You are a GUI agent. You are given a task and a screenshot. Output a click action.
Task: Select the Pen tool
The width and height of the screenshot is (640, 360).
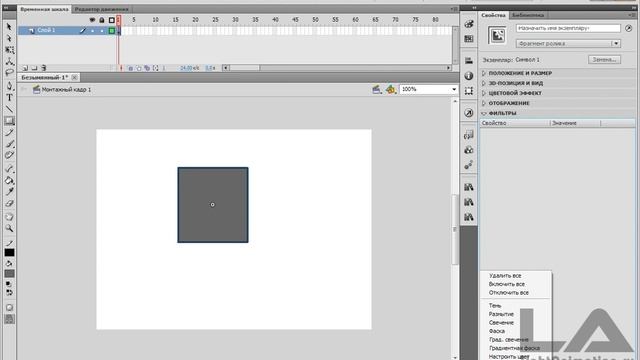coord(9,86)
